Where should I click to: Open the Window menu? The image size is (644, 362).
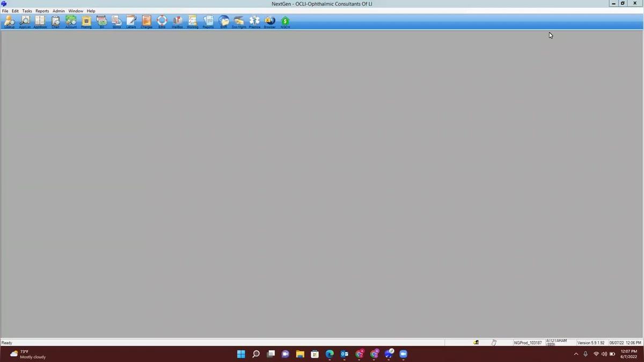pos(76,11)
